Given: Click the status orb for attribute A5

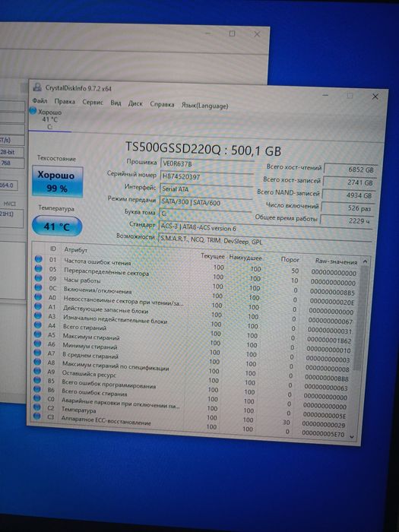Looking at the screenshot, I should click(38, 335).
